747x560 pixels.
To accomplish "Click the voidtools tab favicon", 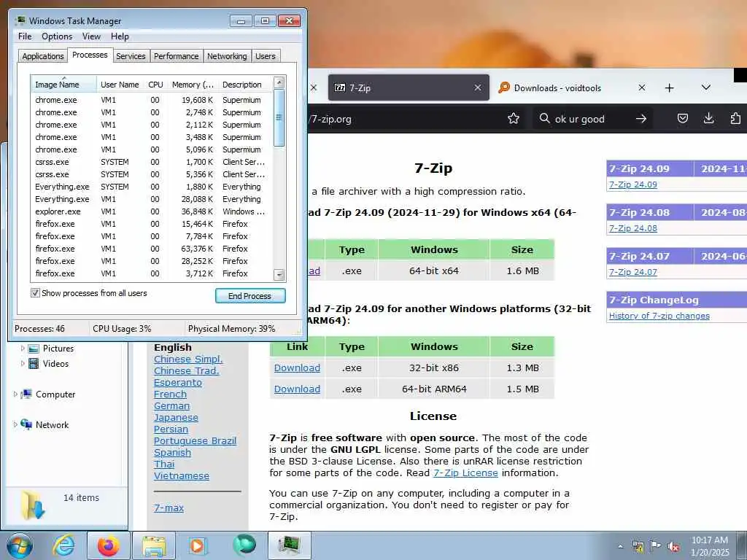I will [504, 87].
